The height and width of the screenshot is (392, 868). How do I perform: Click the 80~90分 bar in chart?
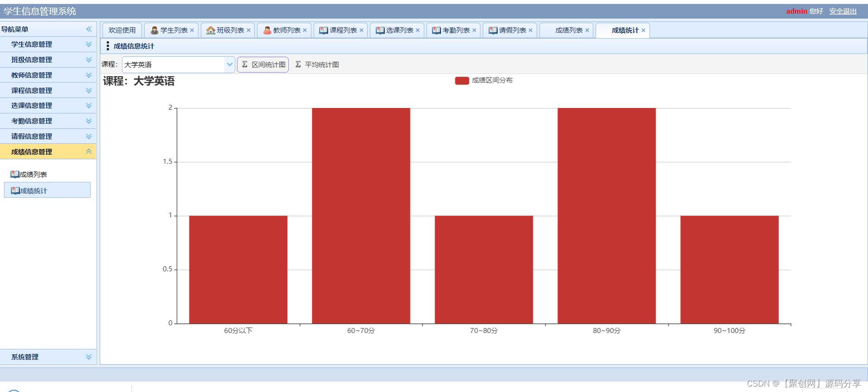coord(606,216)
